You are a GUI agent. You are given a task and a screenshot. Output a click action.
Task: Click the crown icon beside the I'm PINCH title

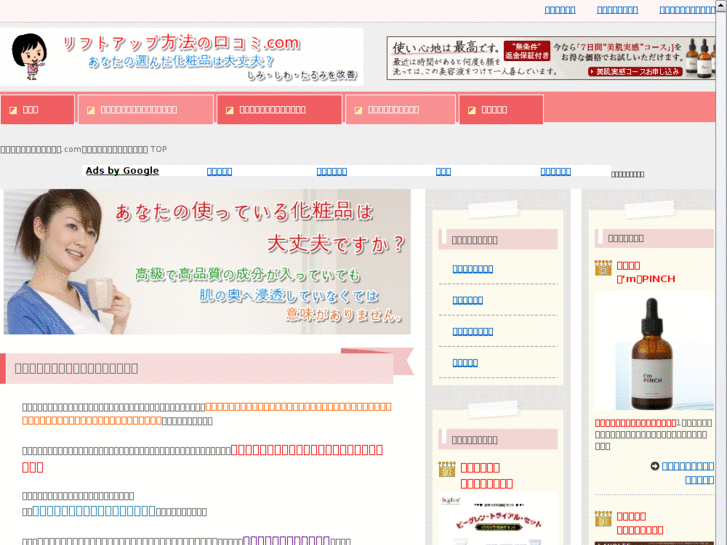point(603,268)
